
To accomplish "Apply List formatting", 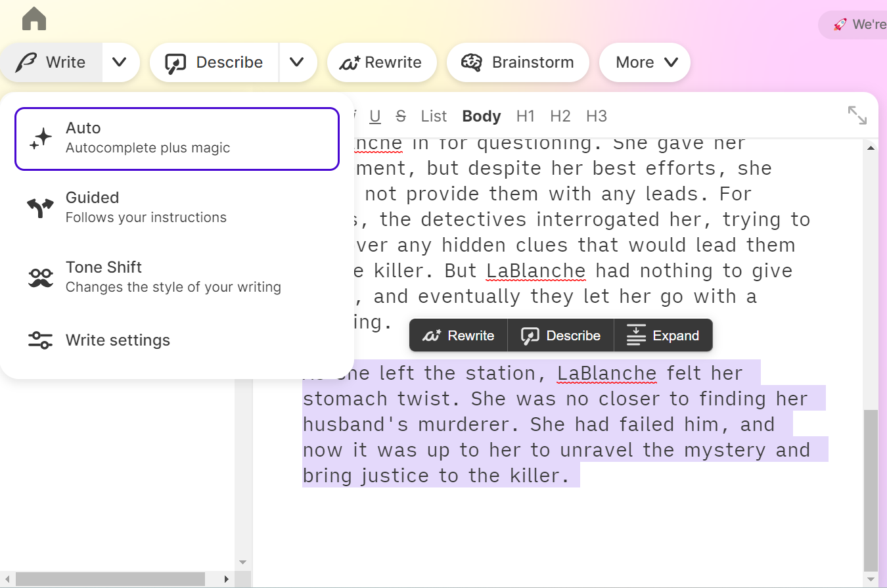I will (x=434, y=116).
